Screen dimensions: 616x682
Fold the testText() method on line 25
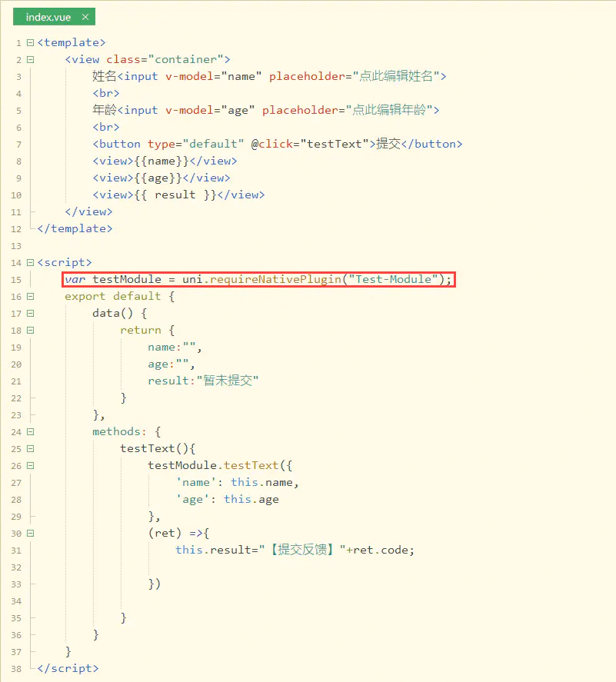coord(30,448)
